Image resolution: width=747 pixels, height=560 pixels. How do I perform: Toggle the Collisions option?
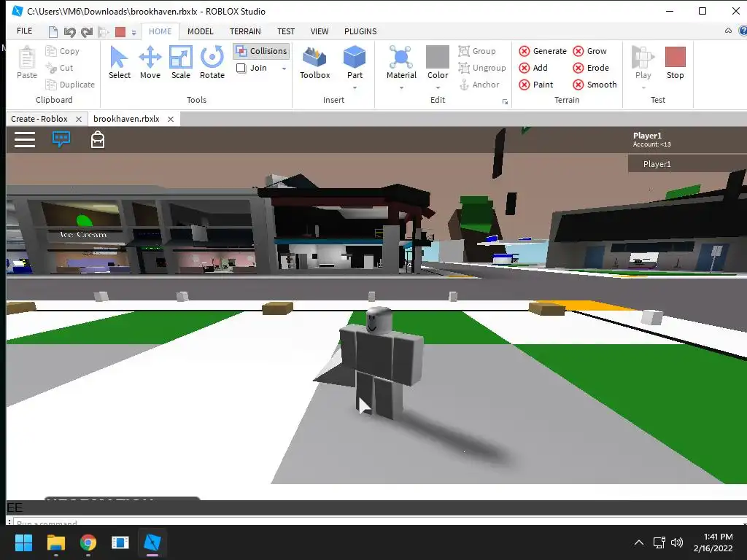click(262, 51)
